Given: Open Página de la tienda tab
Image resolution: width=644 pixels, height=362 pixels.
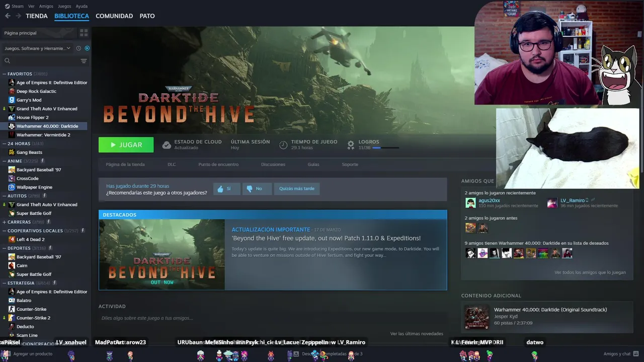Looking at the screenshot, I should pos(125,164).
